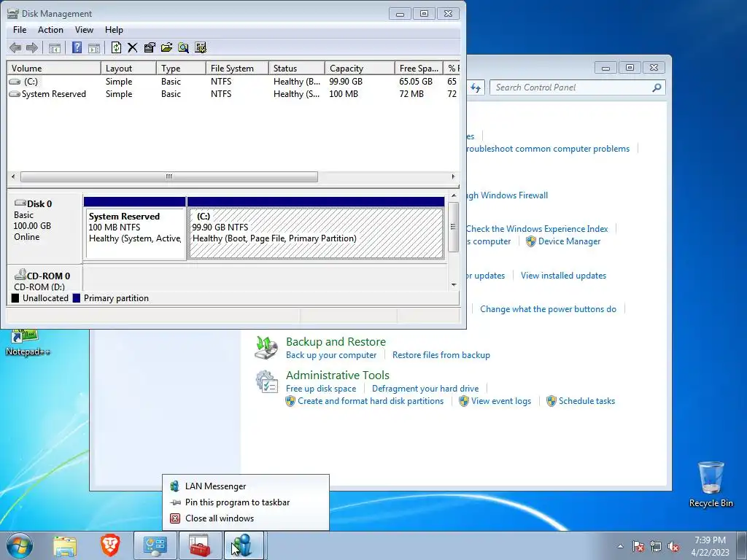This screenshot has width=747, height=560.
Task: Open the Recycle Bin desktop icon
Action: click(711, 484)
